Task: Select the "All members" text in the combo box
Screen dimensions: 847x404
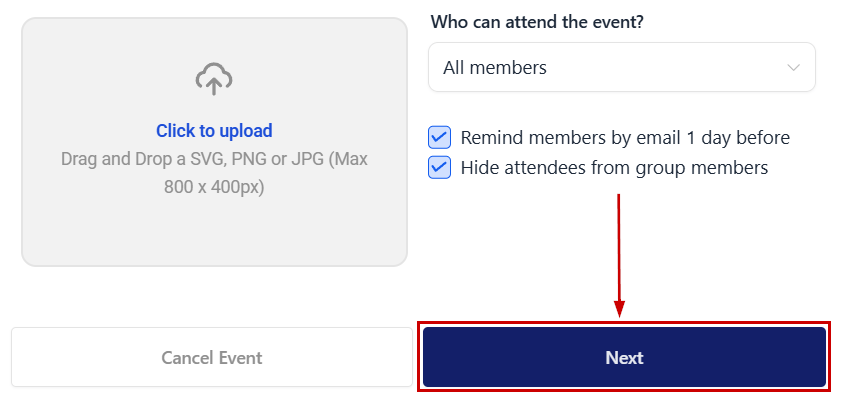Action: (495, 68)
